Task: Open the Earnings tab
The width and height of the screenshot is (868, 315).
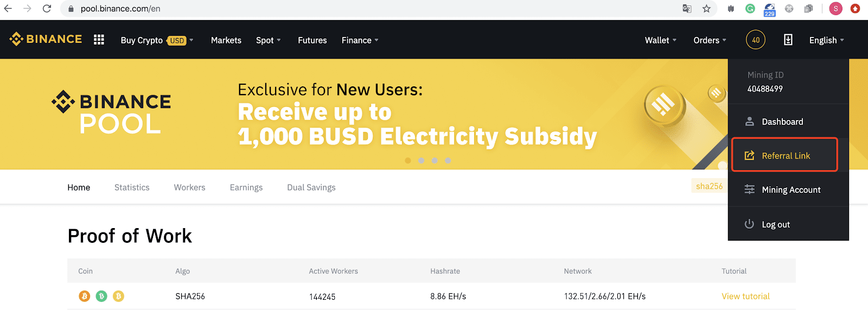Action: click(x=246, y=187)
